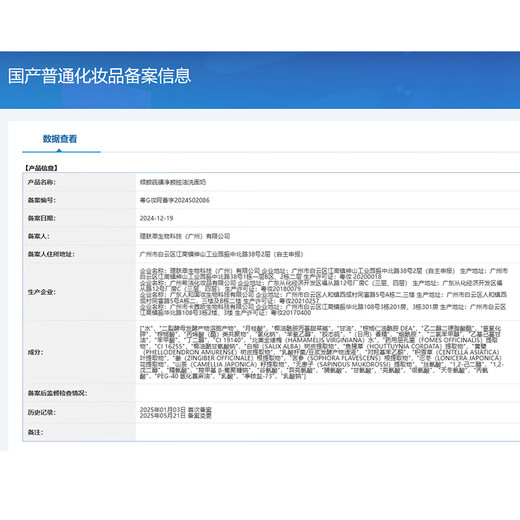Click the 2025年05月21日 备案变更 history entry
The image size is (520, 520).
(x=176, y=416)
